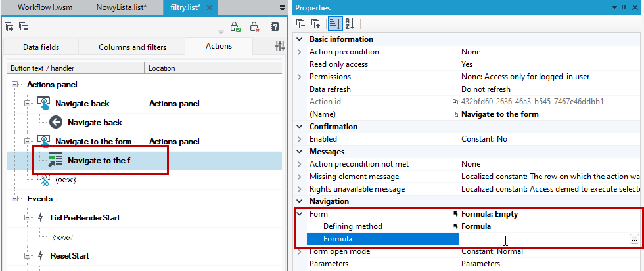The image size is (644, 271).
Task: Switch to NowyLista.list tab
Action: (121, 7)
